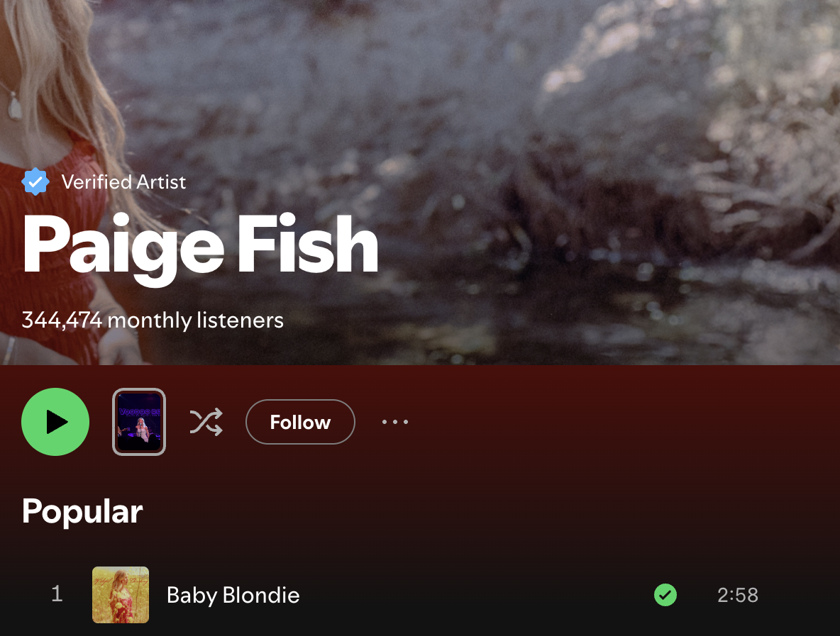Click the blue verified checkmark badge
The height and width of the screenshot is (636, 840).
click(x=35, y=182)
